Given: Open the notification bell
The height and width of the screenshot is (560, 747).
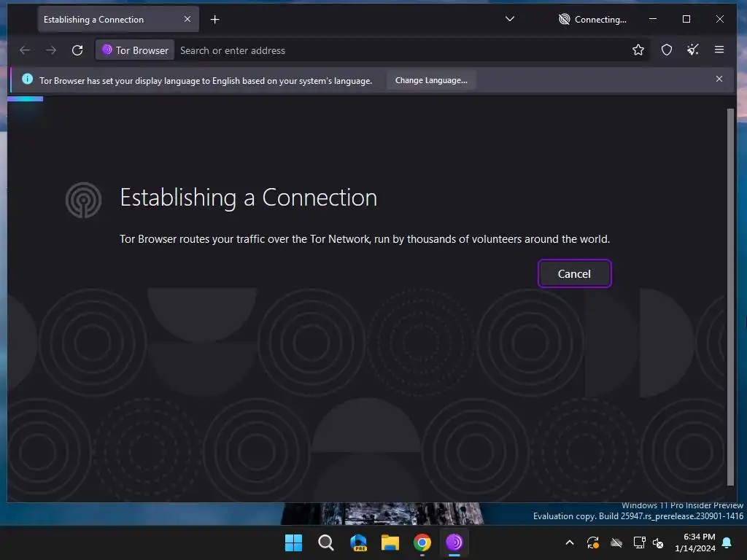Looking at the screenshot, I should pos(727,542).
